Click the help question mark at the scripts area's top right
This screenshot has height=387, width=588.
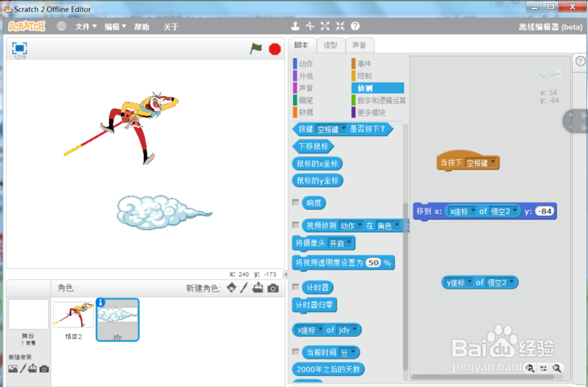click(x=580, y=61)
